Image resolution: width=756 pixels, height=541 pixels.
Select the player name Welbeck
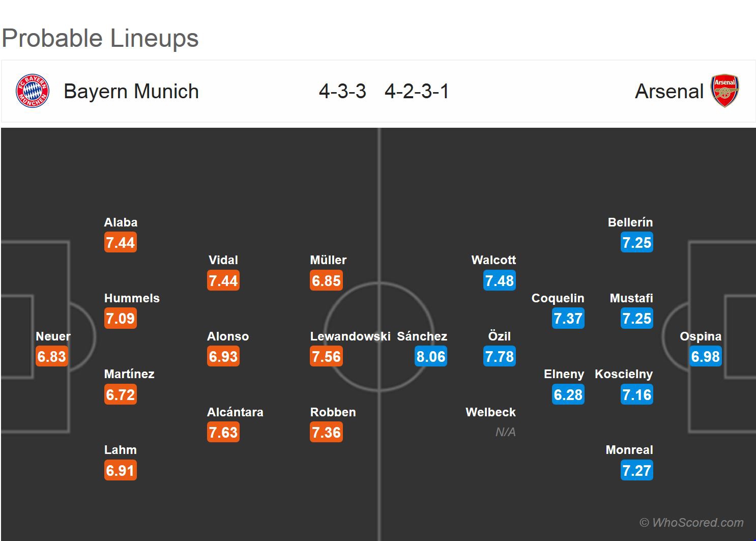pos(490,412)
